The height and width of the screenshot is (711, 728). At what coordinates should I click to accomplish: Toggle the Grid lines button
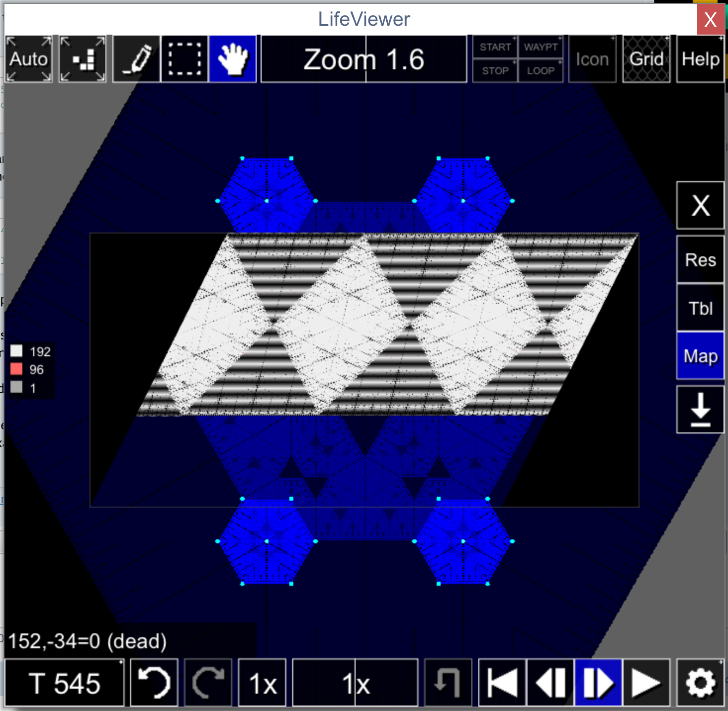(646, 59)
